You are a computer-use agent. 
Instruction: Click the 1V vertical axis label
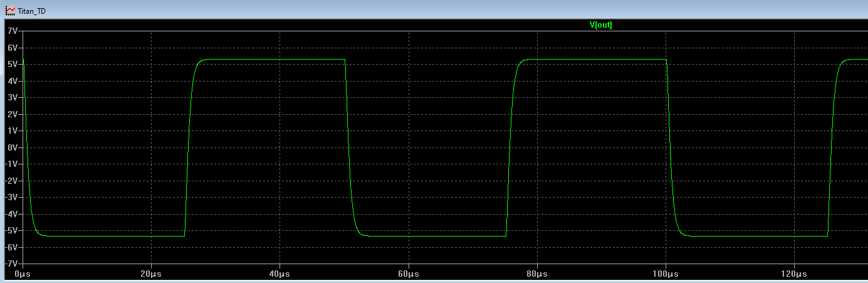coord(13,131)
